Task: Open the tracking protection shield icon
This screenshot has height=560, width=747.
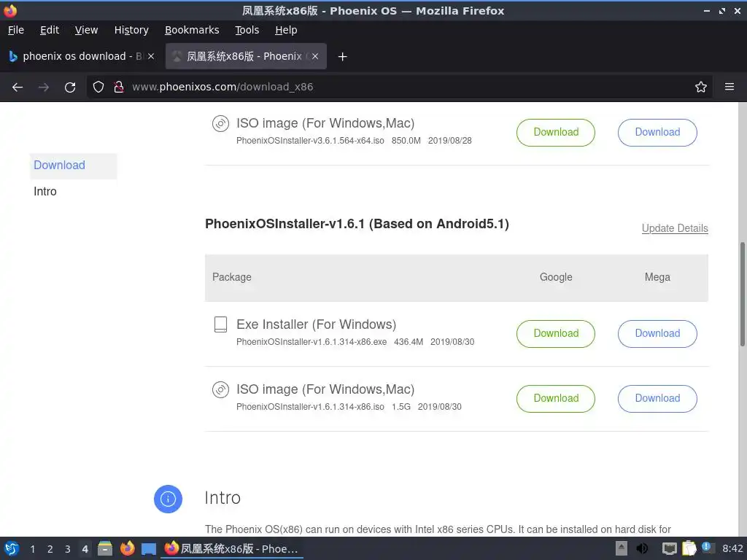Action: tap(98, 87)
